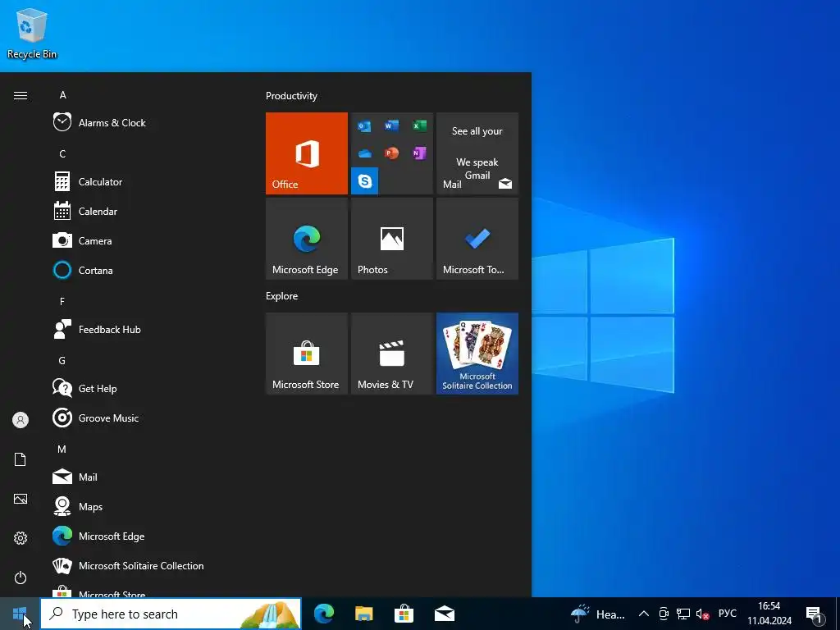This screenshot has height=630, width=840.
Task: Jump to apps via letter A header
Action: [x=62, y=95]
